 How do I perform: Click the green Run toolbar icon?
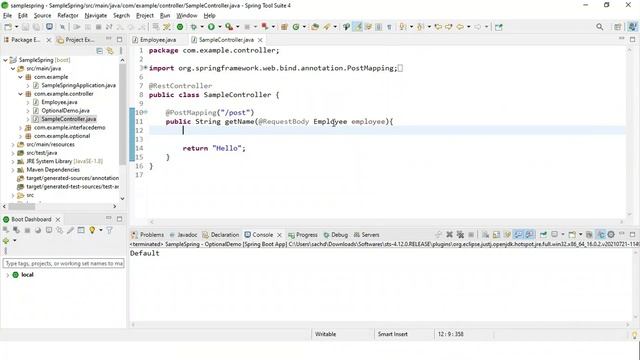tap(211, 27)
